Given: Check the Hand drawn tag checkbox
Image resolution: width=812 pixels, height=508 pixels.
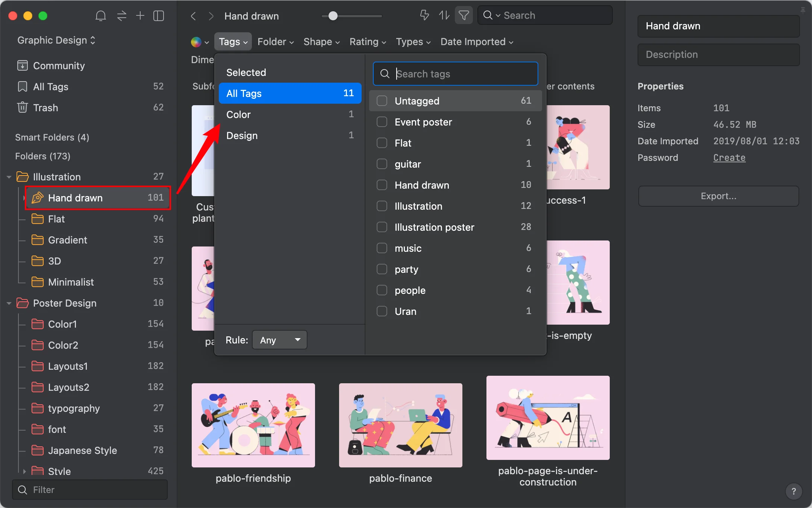Looking at the screenshot, I should tap(382, 185).
